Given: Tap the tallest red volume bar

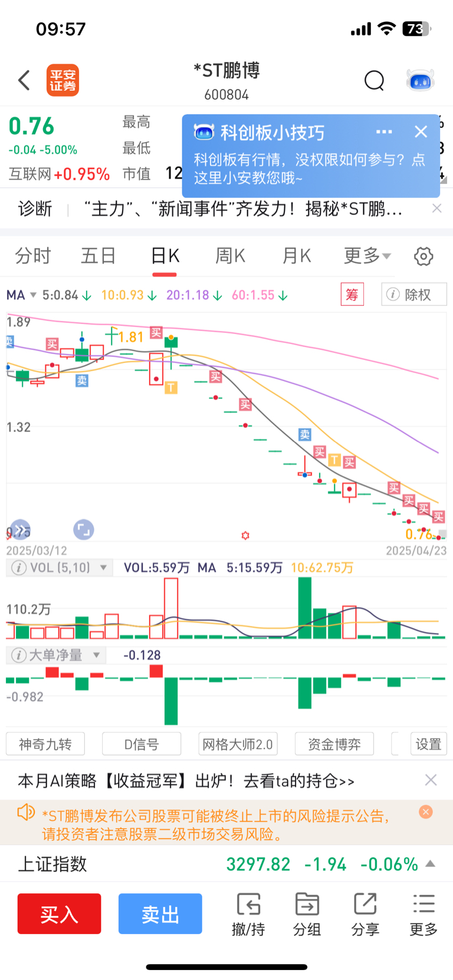Looking at the screenshot, I should [x=171, y=608].
